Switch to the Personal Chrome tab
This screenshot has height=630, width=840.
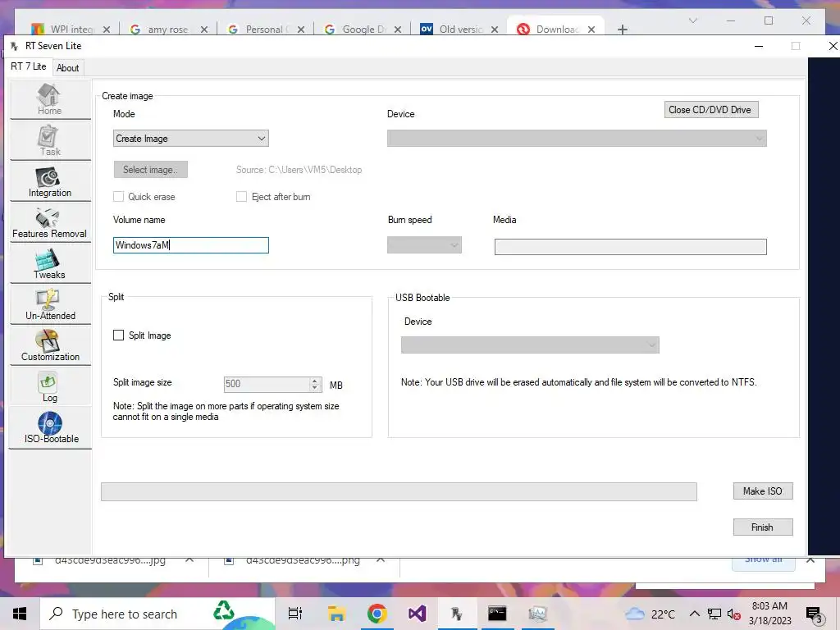(265, 30)
